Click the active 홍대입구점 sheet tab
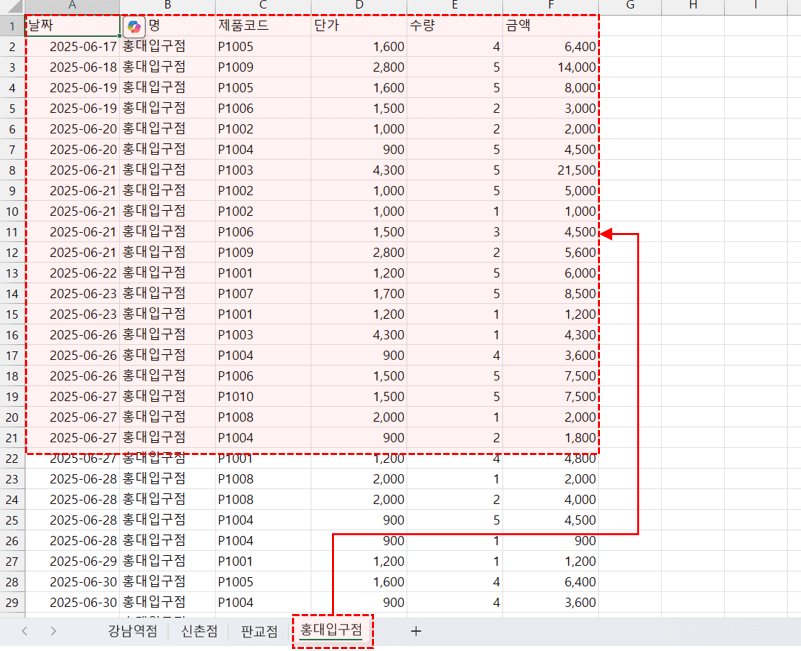 click(x=331, y=631)
